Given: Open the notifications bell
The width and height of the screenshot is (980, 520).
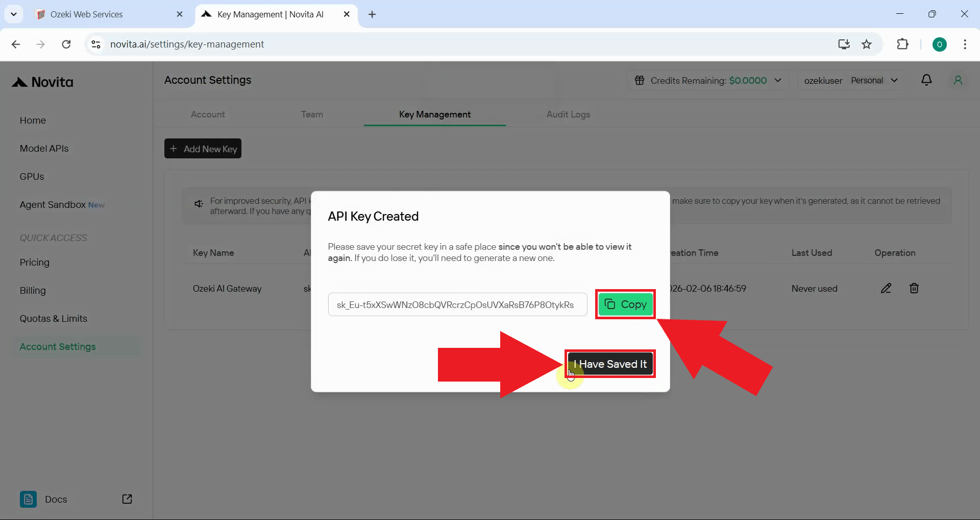Looking at the screenshot, I should 927,80.
